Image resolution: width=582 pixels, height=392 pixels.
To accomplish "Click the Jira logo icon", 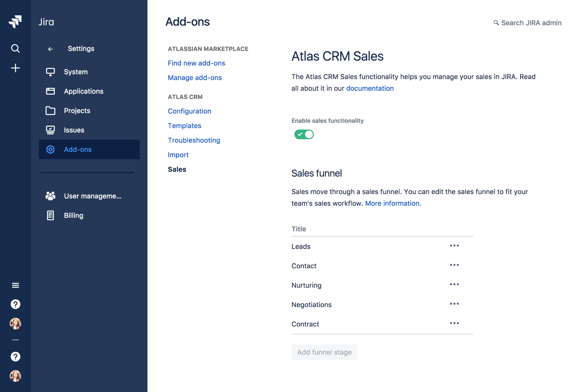I will (x=15, y=22).
